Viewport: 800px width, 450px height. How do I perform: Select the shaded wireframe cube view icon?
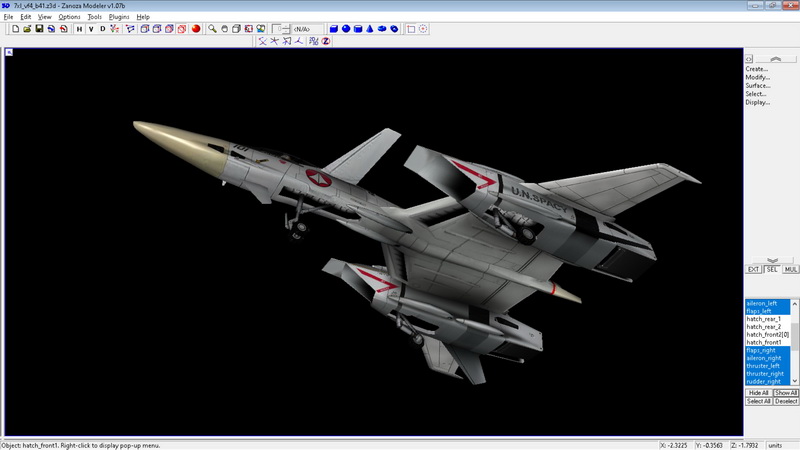[x=169, y=29]
